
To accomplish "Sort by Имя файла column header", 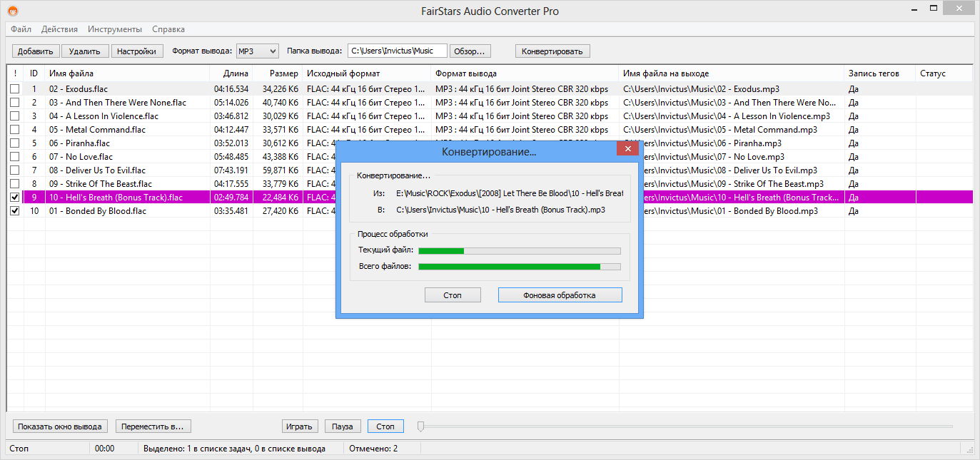I will 127,73.
